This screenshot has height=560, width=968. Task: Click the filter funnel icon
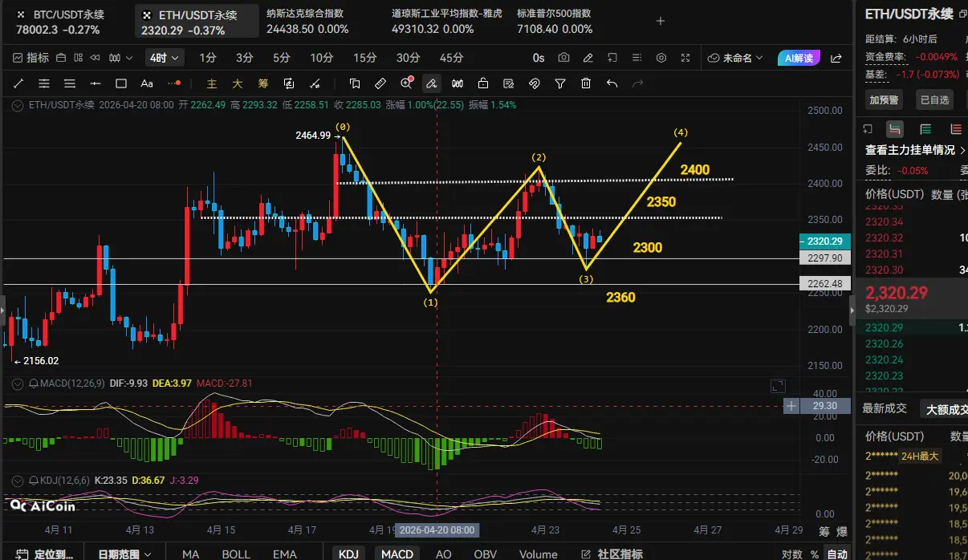(561, 83)
